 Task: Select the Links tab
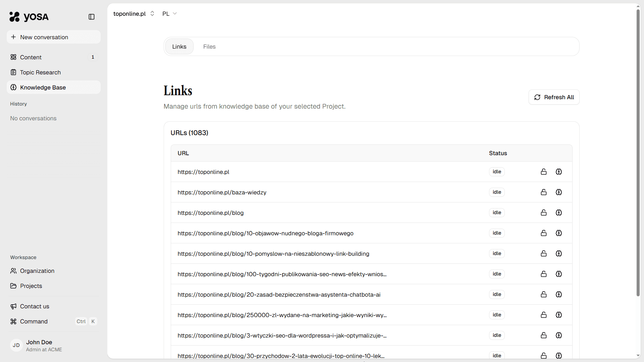pos(179,46)
